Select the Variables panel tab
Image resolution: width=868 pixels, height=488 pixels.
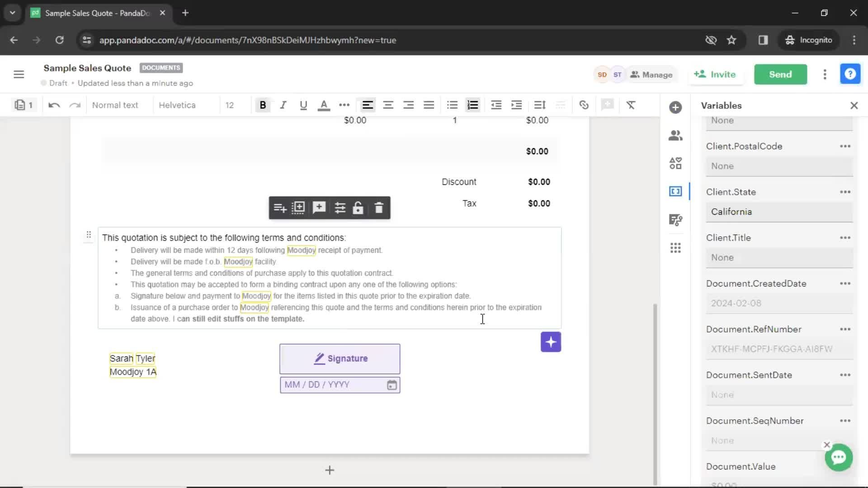pyautogui.click(x=675, y=191)
